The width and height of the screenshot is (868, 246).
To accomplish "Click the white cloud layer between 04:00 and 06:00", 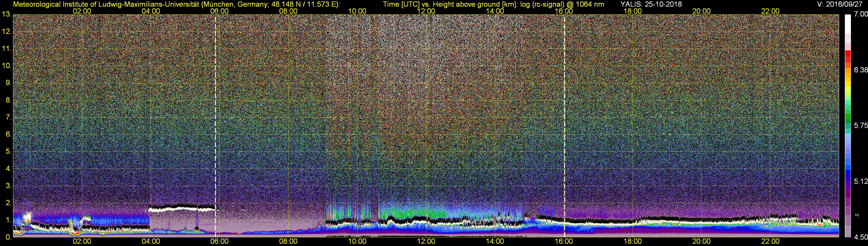I will [x=182, y=209].
